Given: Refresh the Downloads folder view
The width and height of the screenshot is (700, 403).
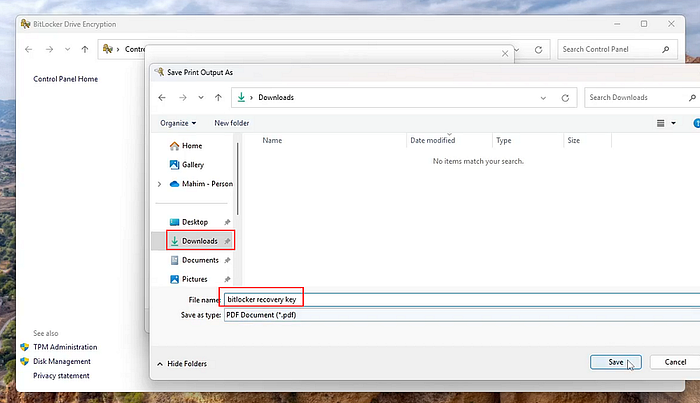Looking at the screenshot, I should click(x=565, y=98).
